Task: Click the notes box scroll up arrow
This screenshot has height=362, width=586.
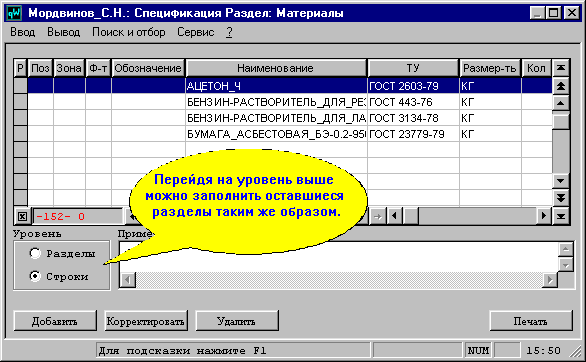Action: (x=565, y=249)
